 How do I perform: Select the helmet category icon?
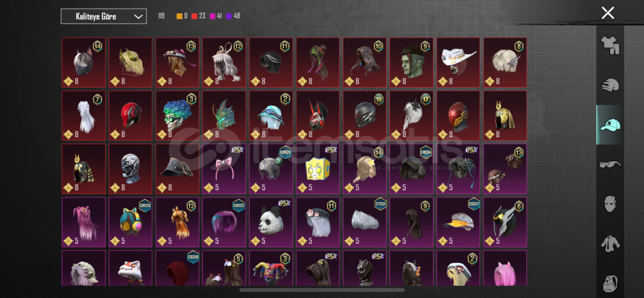coord(610,85)
